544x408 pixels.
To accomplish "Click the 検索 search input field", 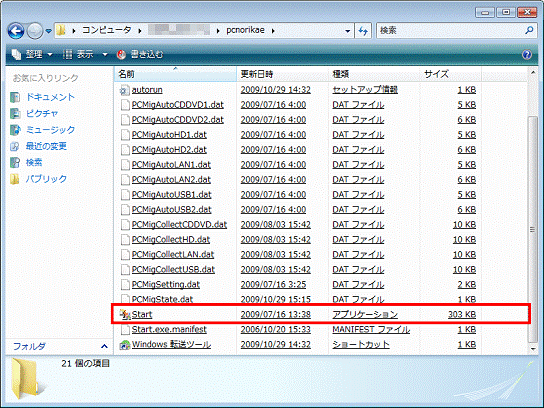I will click(451, 31).
